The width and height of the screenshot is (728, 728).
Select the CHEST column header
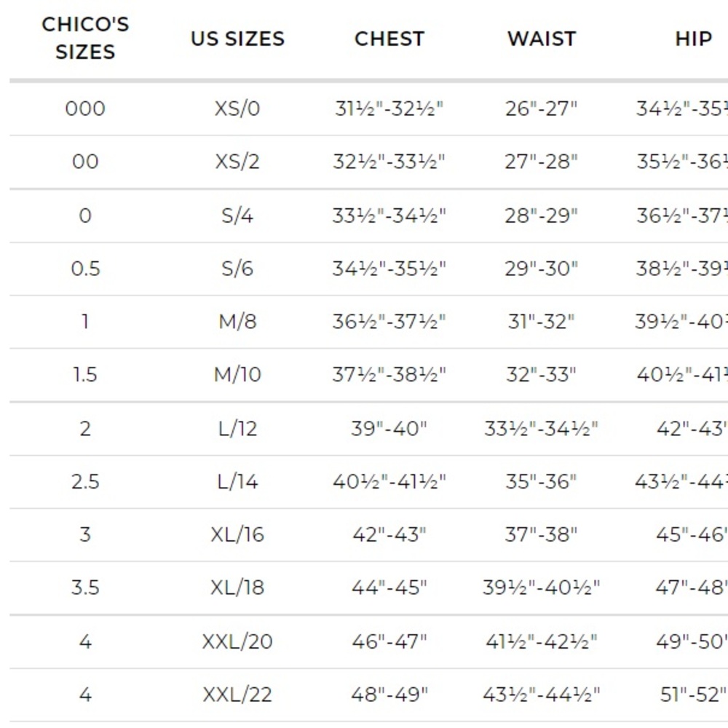point(389,39)
